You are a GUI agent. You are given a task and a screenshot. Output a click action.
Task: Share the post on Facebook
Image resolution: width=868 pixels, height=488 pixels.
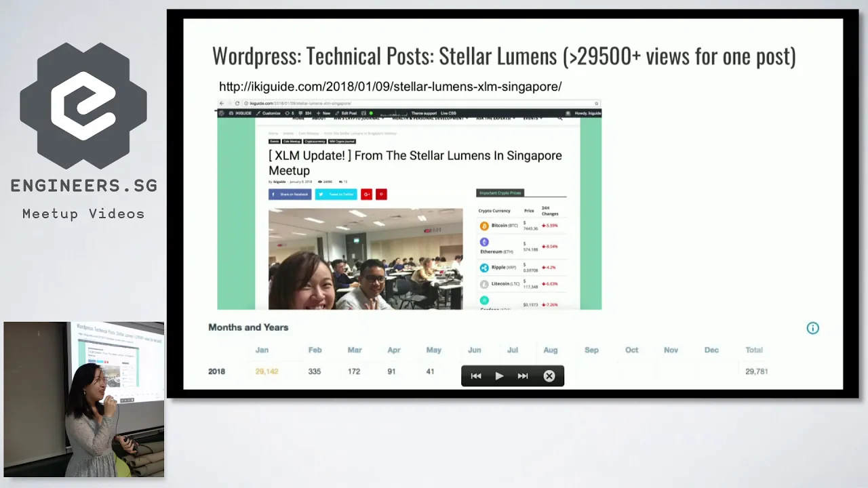[x=290, y=195]
